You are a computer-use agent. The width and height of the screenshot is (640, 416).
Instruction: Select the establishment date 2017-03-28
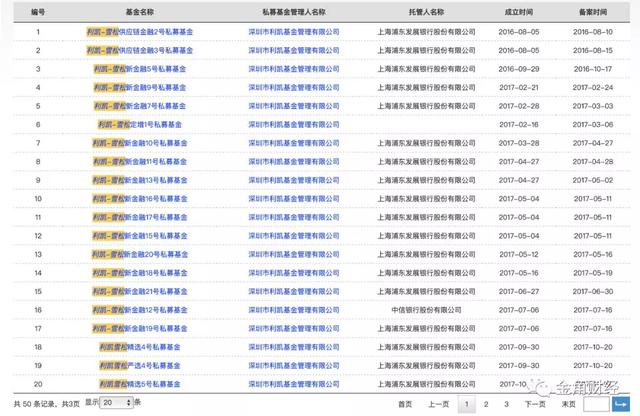pos(519,143)
